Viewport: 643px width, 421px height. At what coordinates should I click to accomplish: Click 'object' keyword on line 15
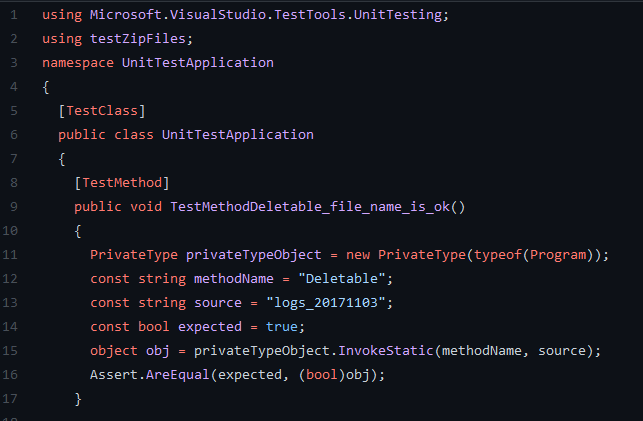tap(114, 351)
